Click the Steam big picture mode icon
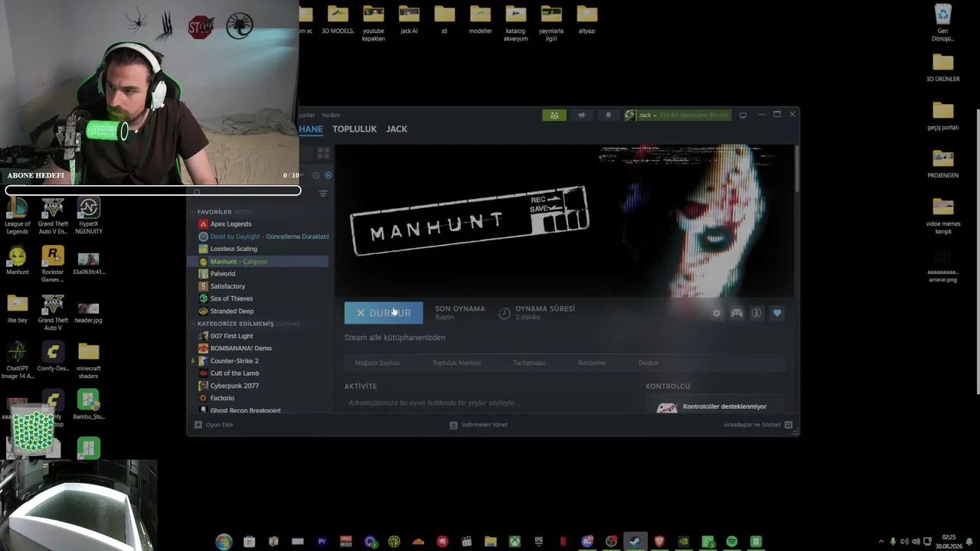This screenshot has width=980, height=551. click(x=743, y=115)
